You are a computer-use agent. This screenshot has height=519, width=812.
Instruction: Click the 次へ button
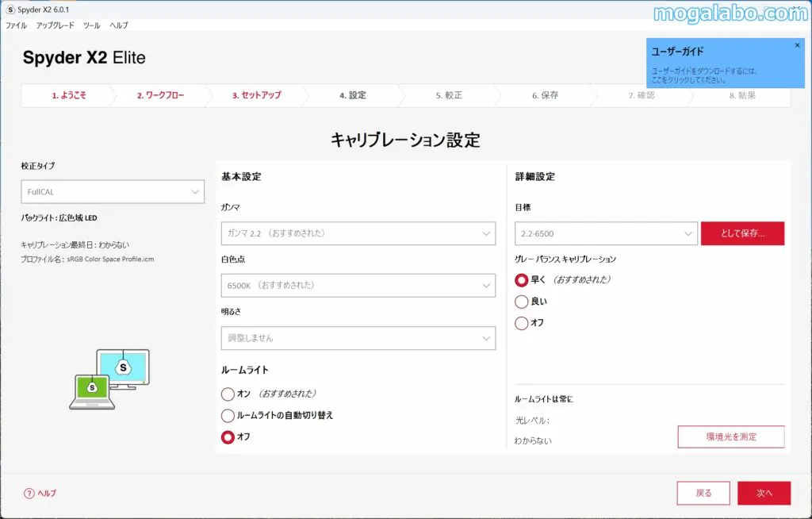[x=764, y=493]
